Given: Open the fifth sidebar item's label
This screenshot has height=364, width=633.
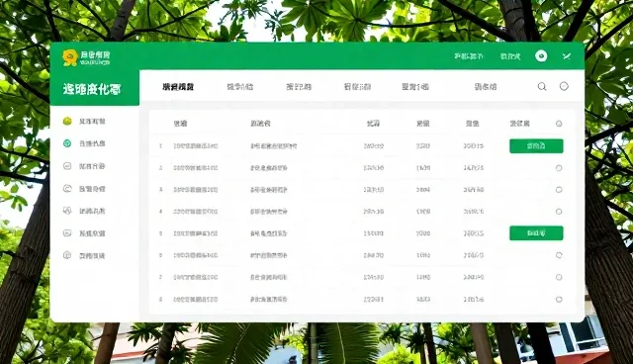Looking at the screenshot, I should pyautogui.click(x=92, y=211).
